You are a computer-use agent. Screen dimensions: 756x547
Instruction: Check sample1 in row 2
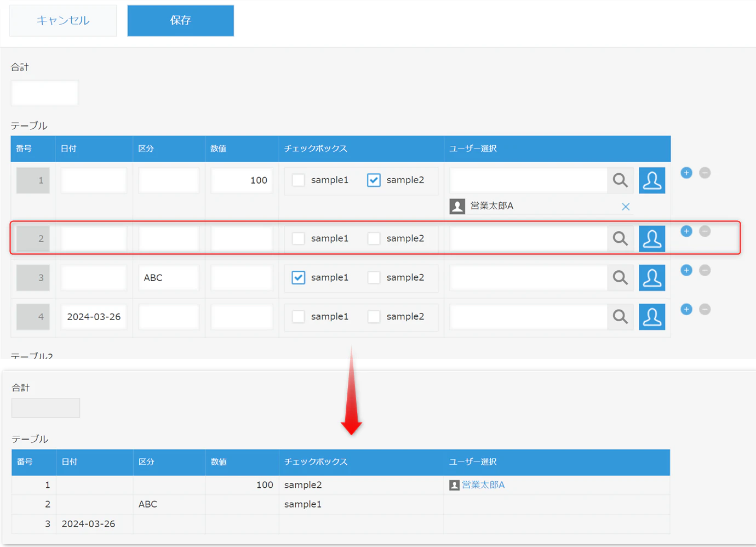(x=299, y=238)
